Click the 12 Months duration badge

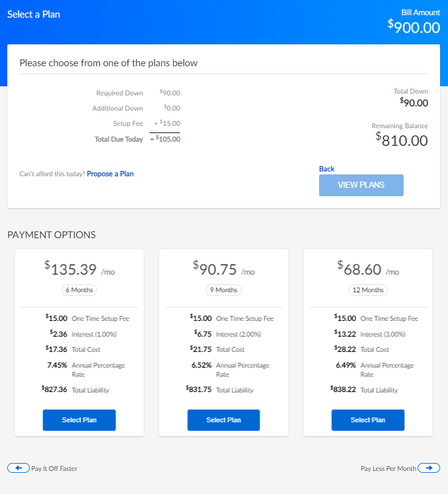(368, 290)
